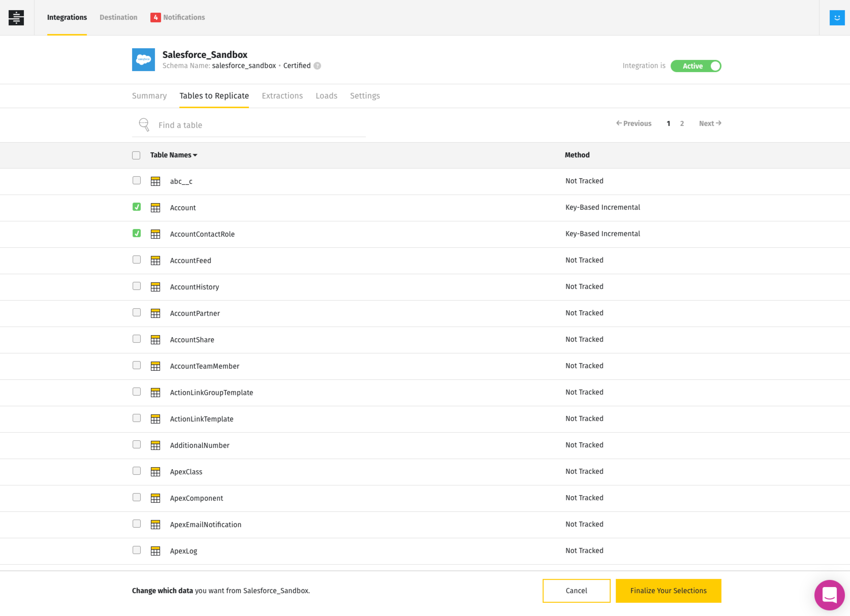Screen dimensions: 850x616
Task: Click Key-Based Incremental for Account row
Action: point(603,207)
